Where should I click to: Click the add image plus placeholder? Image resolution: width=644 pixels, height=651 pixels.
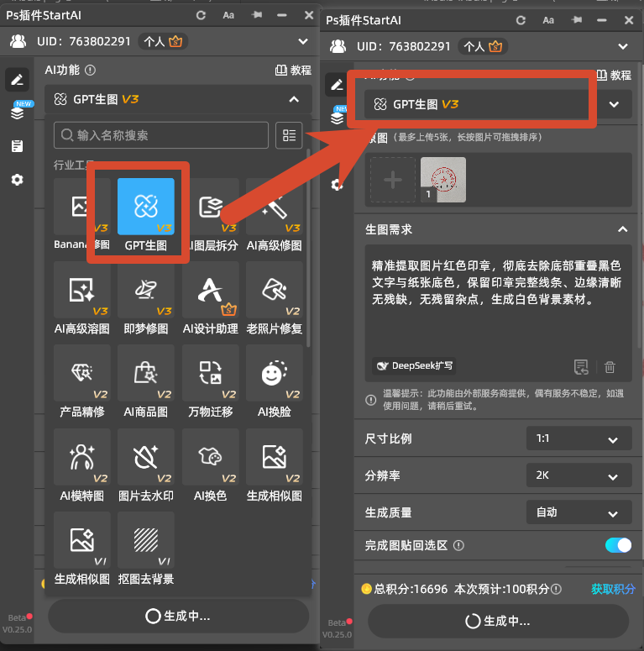393,180
